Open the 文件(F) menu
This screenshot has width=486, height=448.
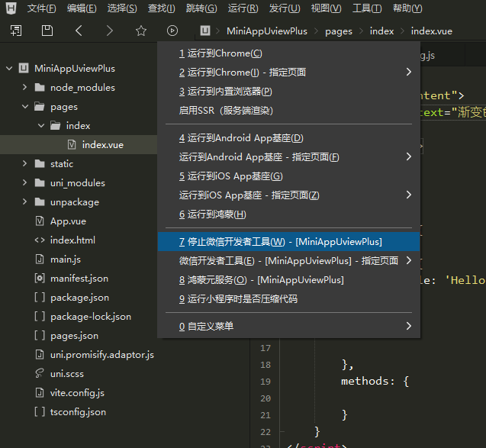(x=41, y=8)
